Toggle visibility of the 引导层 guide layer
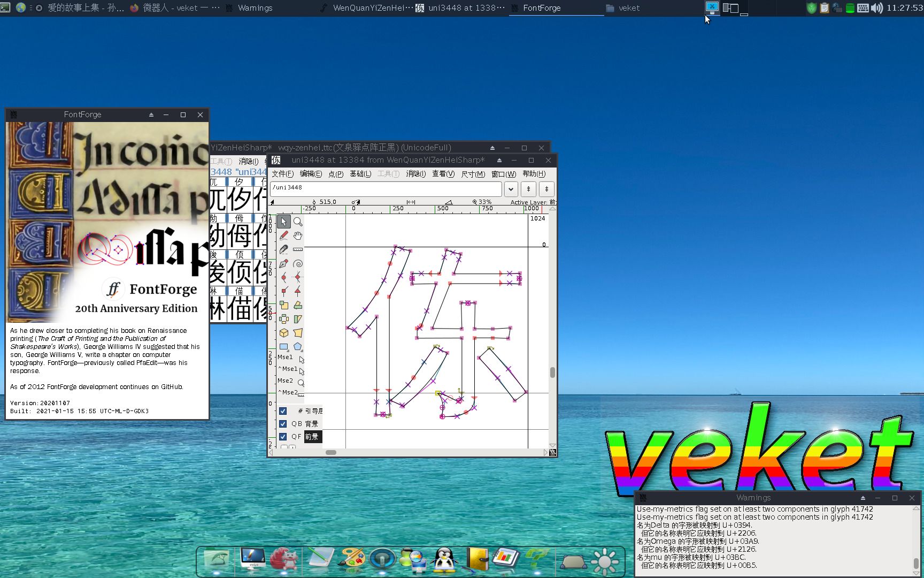The height and width of the screenshot is (578, 924). coord(283,411)
